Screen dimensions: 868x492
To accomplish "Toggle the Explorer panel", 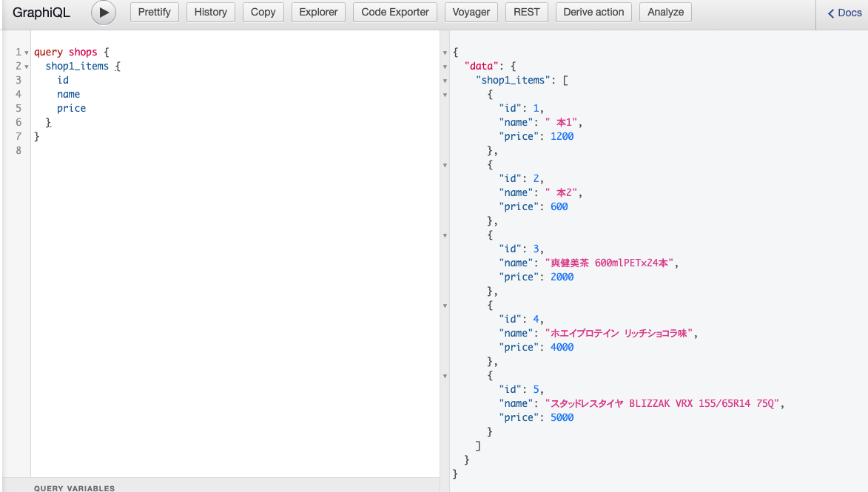I will pyautogui.click(x=318, y=13).
